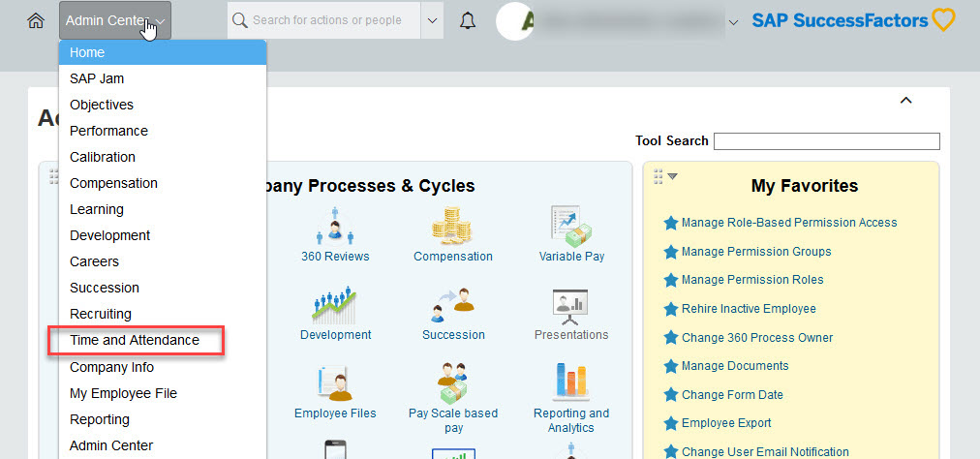Open the Reporting and Analytics icon

pos(570,382)
